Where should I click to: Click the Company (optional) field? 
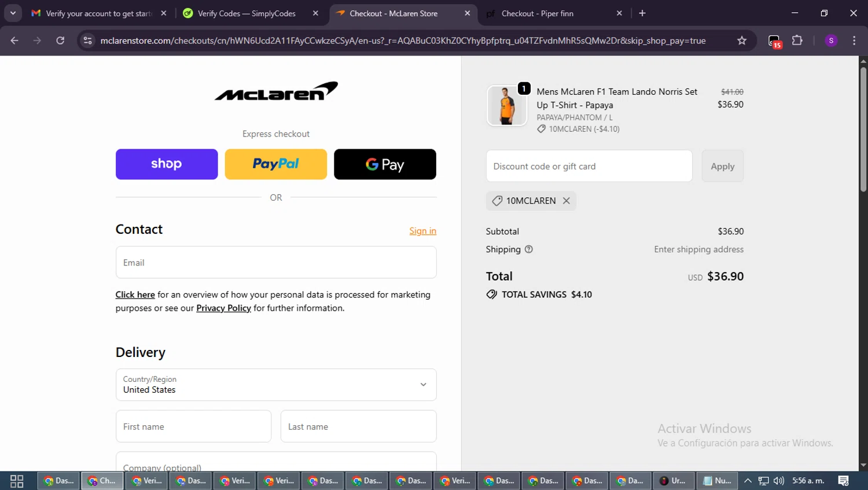pyautogui.click(x=276, y=462)
